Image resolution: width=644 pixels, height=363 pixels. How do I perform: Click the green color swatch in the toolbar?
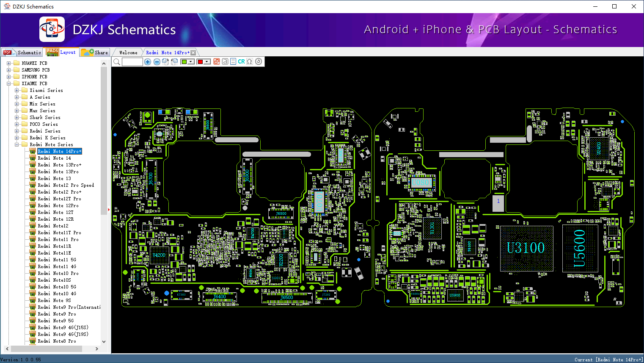pos(184,62)
